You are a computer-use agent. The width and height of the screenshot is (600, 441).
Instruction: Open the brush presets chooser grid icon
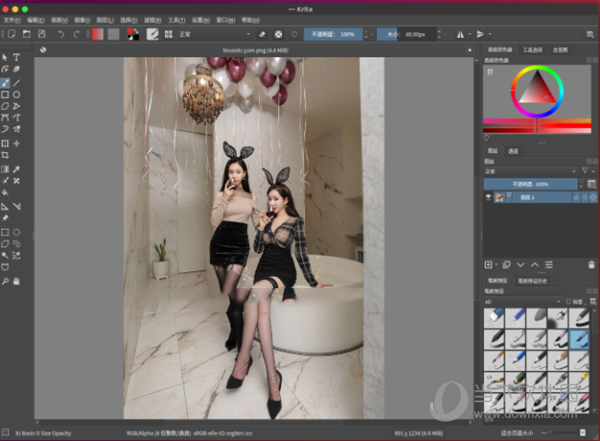coord(168,34)
